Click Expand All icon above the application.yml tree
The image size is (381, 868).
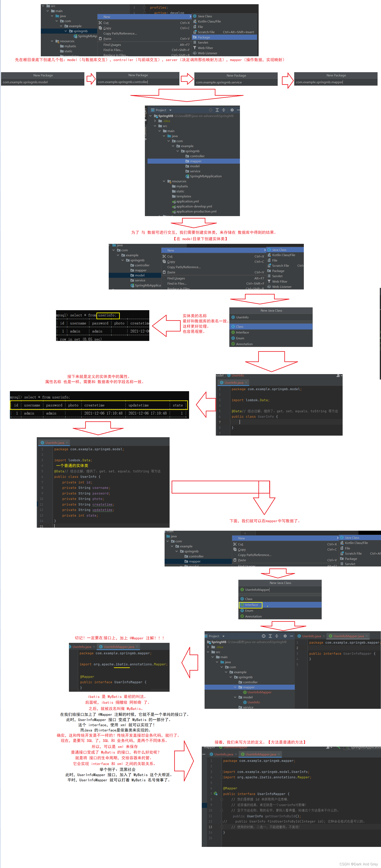click(x=217, y=110)
